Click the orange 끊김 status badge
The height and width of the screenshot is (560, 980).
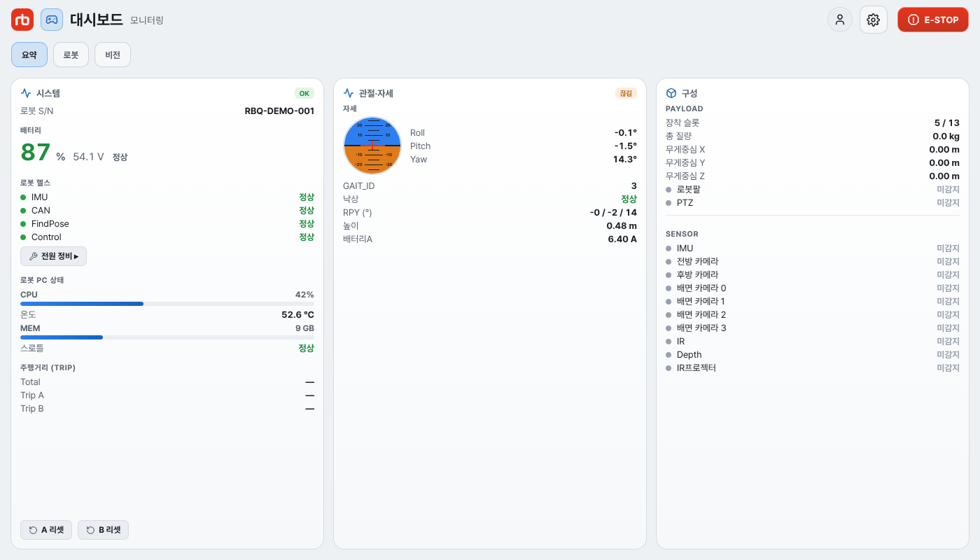626,93
